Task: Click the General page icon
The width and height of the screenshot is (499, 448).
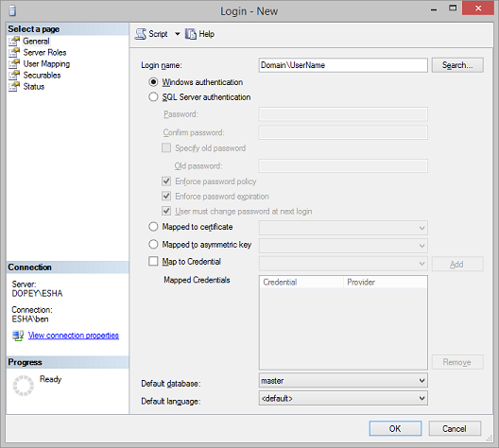Action: (14, 42)
